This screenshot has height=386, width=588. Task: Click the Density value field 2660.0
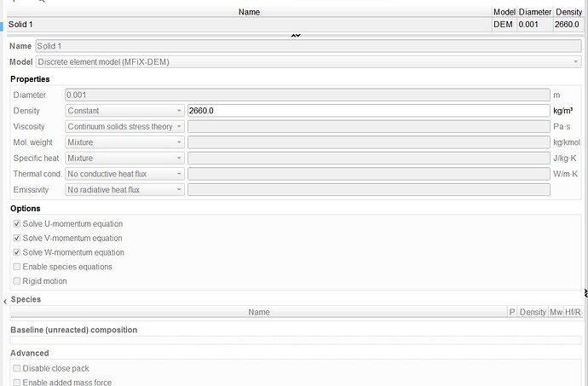368,111
